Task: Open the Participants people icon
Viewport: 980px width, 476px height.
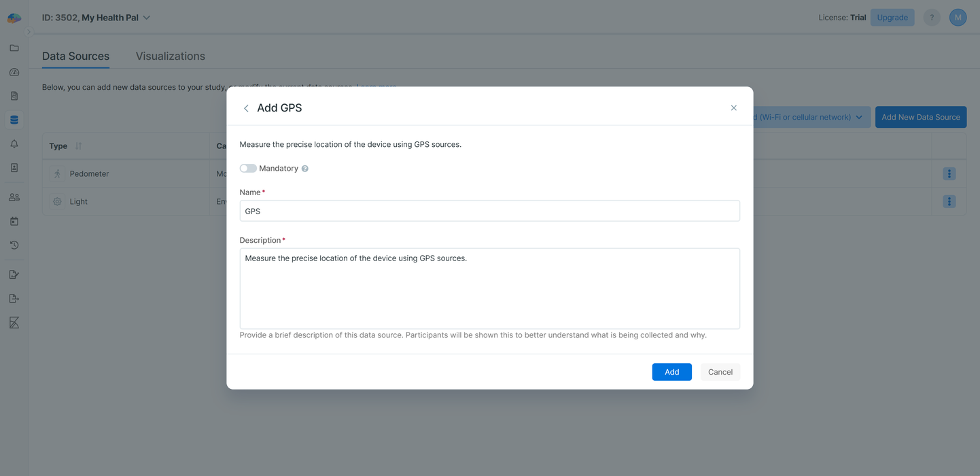Action: (14, 197)
